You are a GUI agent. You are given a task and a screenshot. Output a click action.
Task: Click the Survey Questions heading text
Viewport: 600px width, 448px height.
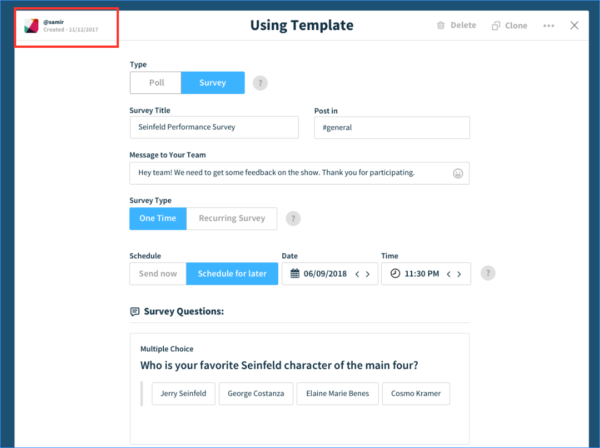pyautogui.click(x=184, y=311)
